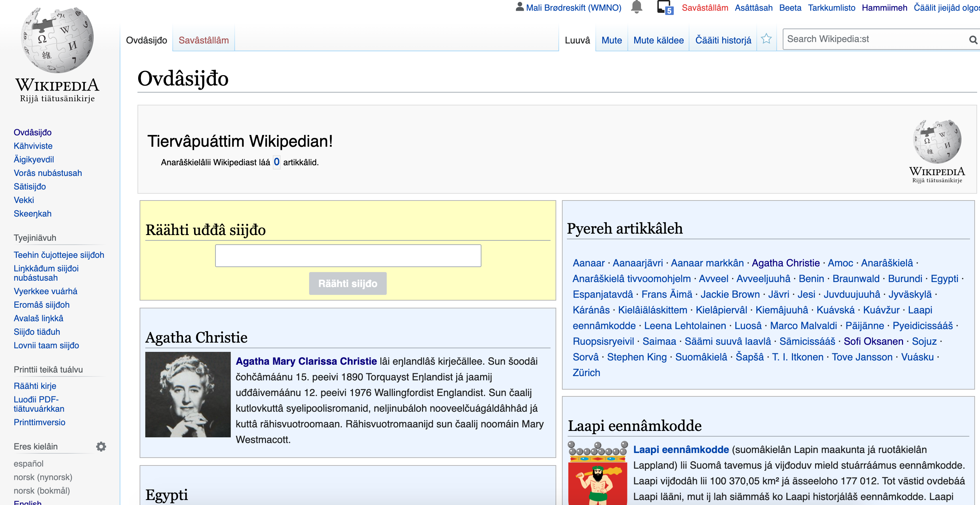Screen dimensions: 980x505
Task: Switch to norsk (nynorsk) language version
Action: (43, 477)
